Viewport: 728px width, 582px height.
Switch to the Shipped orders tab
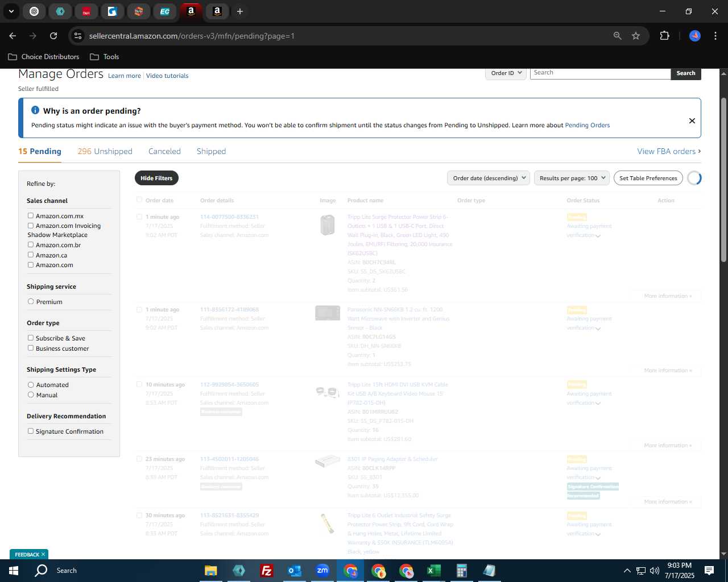point(211,151)
